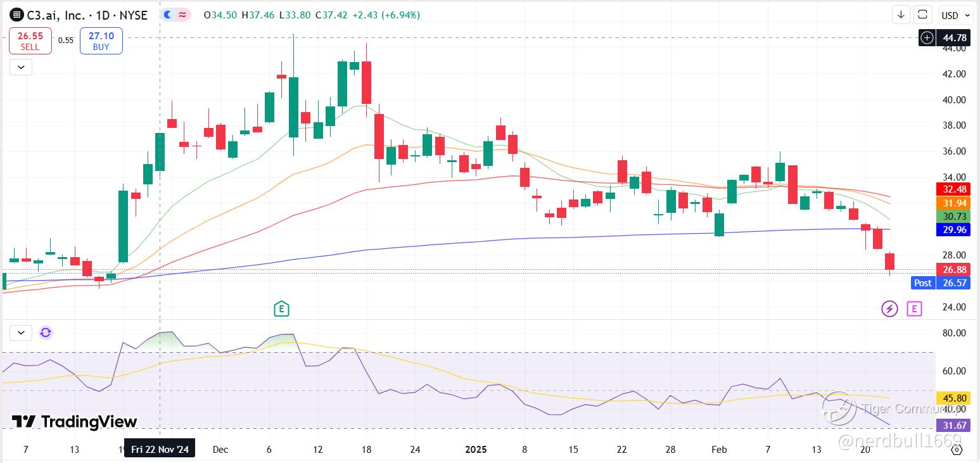The image size is (980, 463).
Task: Click the Fri 22 Nov '24 date marker
Action: coord(160,450)
